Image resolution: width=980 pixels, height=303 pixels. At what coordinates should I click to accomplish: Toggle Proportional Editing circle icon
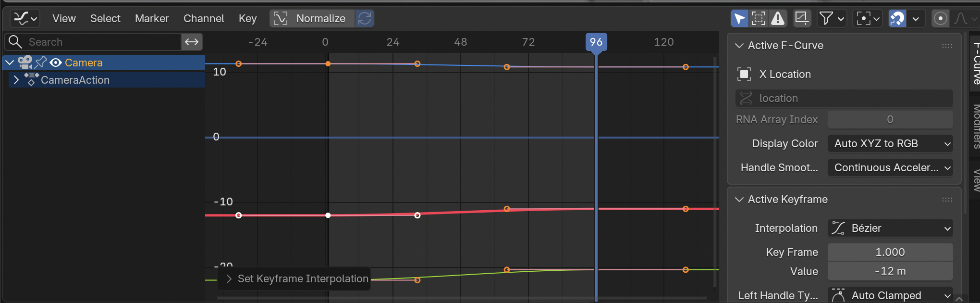coord(940,19)
